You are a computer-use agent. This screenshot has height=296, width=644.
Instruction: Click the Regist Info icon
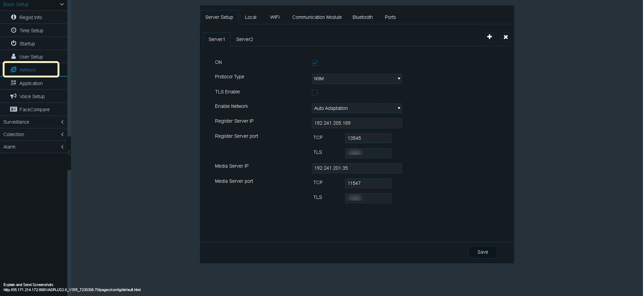[x=13, y=17]
